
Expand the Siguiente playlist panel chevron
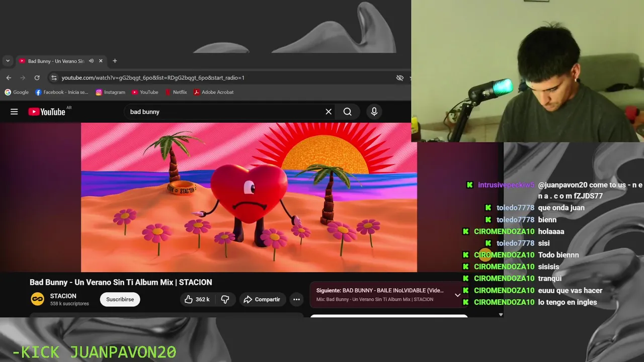pyautogui.click(x=457, y=295)
